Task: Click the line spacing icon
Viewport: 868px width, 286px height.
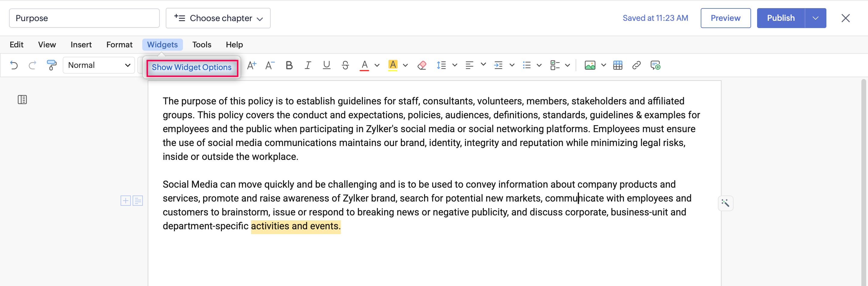Action: coord(442,65)
